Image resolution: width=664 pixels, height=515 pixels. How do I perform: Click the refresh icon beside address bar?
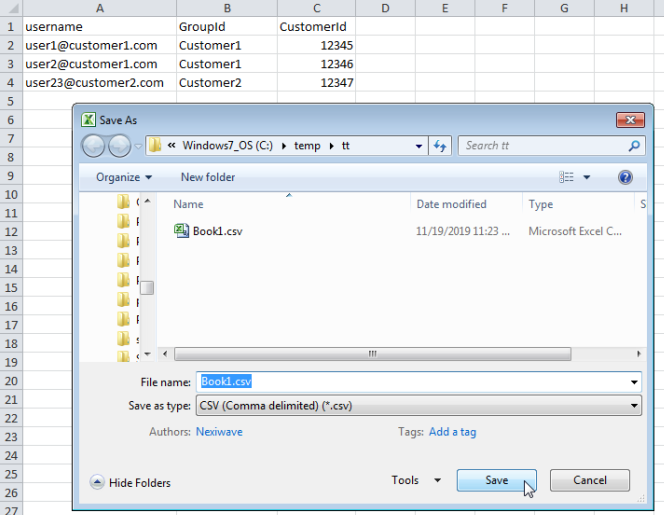click(440, 146)
